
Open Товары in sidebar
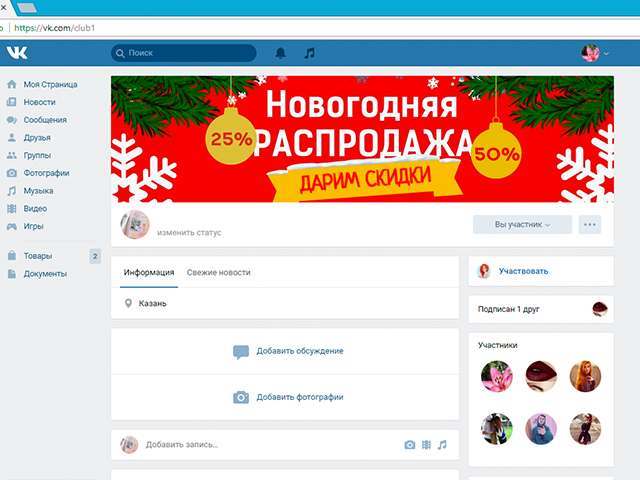point(38,256)
